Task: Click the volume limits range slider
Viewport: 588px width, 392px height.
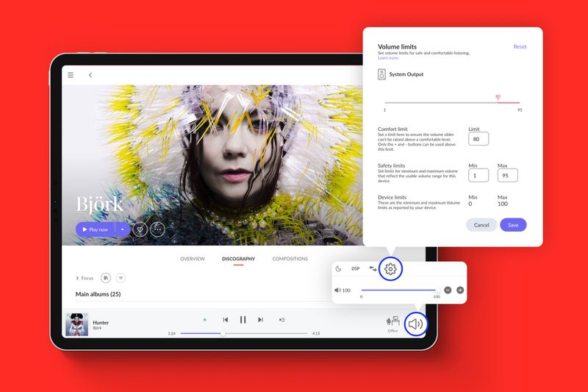Action: tap(452, 102)
